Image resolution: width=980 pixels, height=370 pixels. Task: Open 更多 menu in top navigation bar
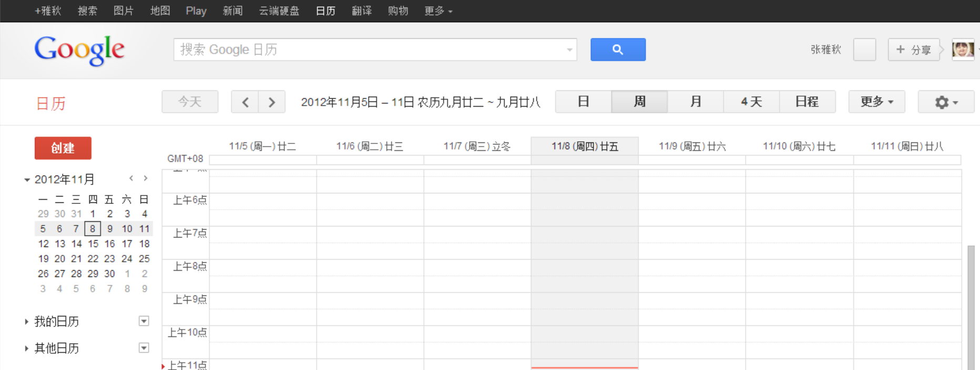(438, 11)
